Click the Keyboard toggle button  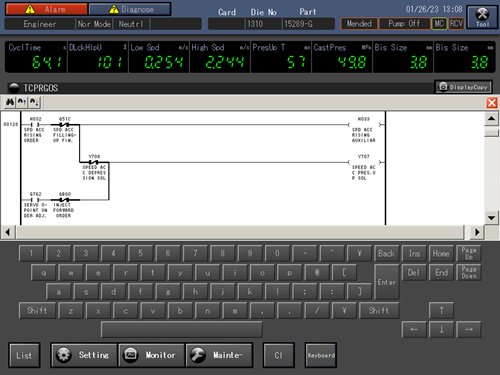click(x=321, y=355)
